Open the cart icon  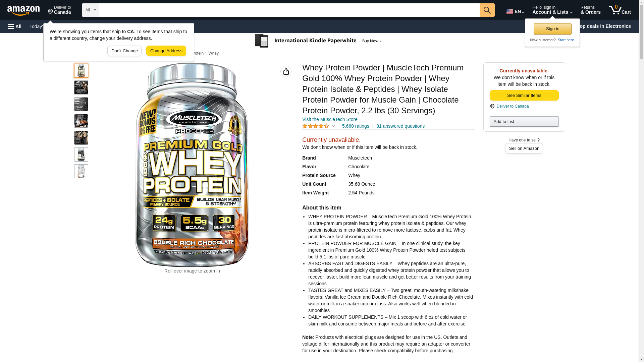(x=620, y=10)
